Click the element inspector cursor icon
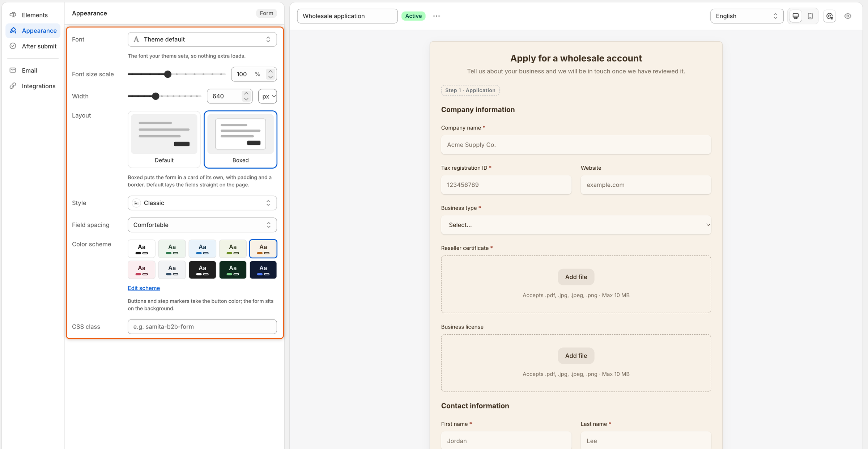 tap(829, 16)
